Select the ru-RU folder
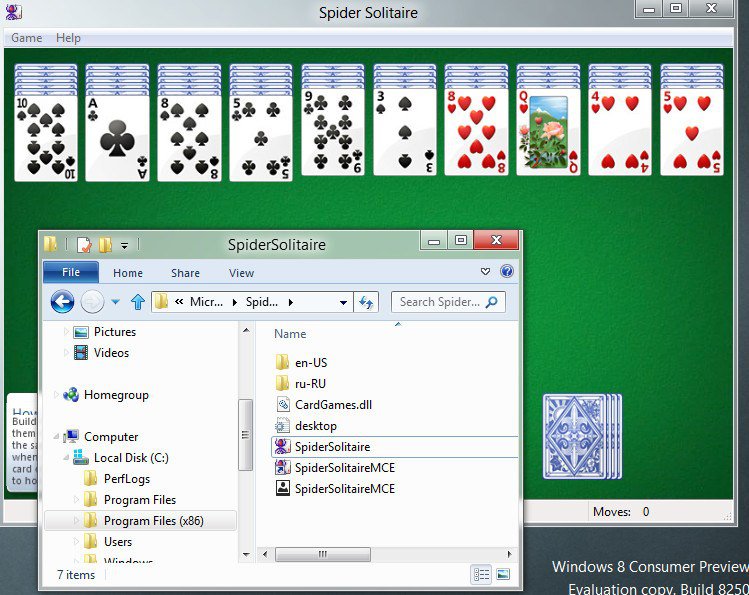Image resolution: width=749 pixels, height=595 pixels. point(310,384)
